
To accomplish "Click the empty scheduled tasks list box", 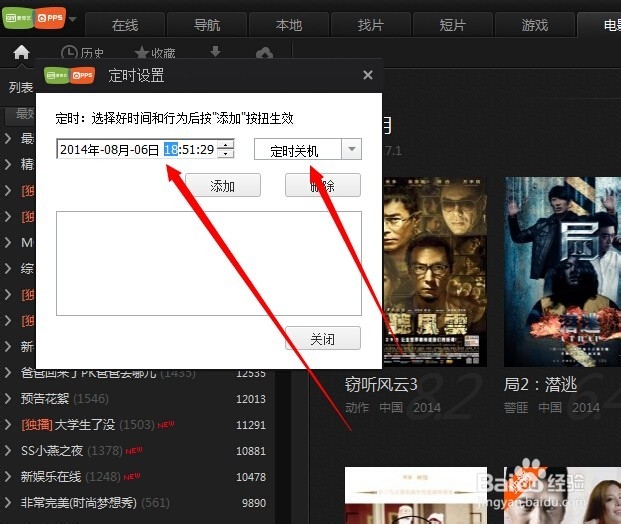I will pos(209,263).
